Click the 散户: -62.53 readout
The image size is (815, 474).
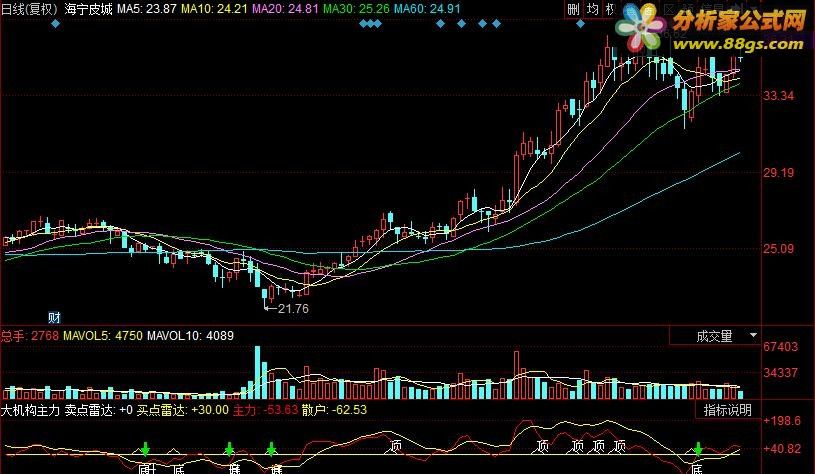pos(334,410)
